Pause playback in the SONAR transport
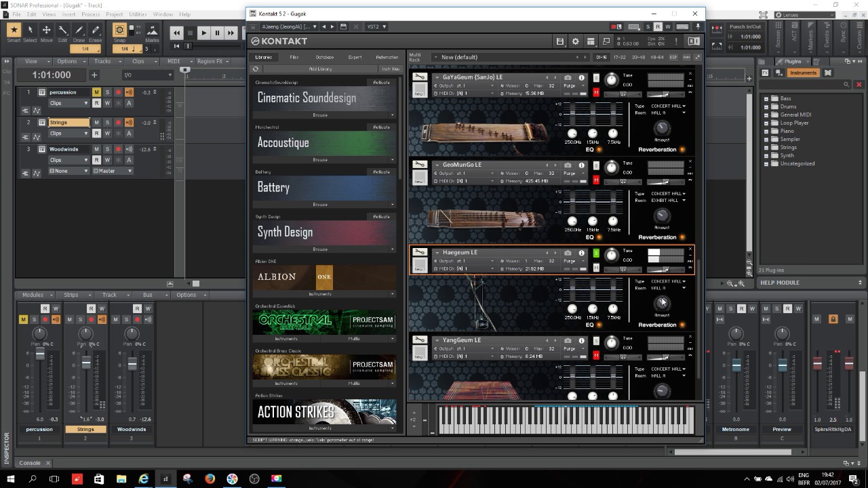The width and height of the screenshot is (868, 488). tap(217, 33)
